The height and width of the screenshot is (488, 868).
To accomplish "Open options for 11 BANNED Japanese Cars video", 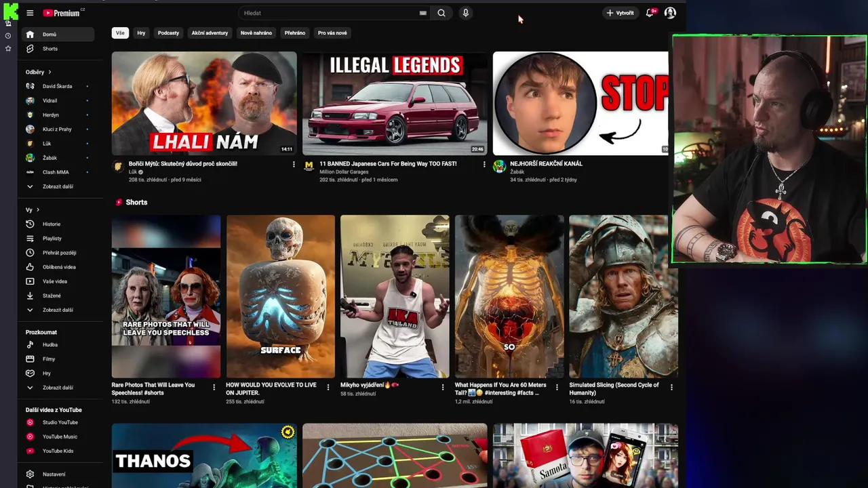I will (x=484, y=164).
